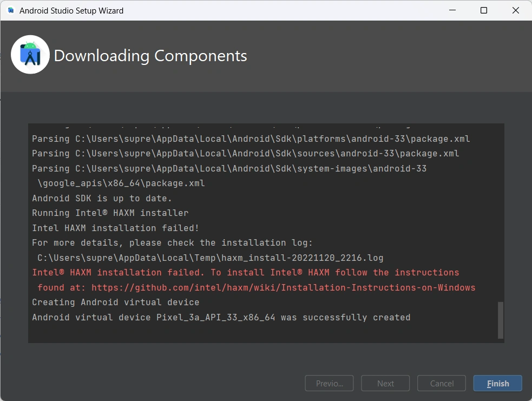Close the Android Studio Setup Wizard
532x401 pixels.
(x=516, y=10)
